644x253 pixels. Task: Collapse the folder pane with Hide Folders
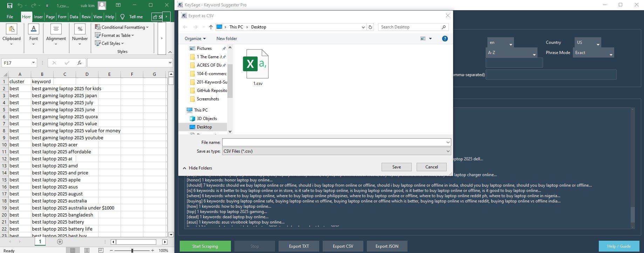pyautogui.click(x=197, y=168)
